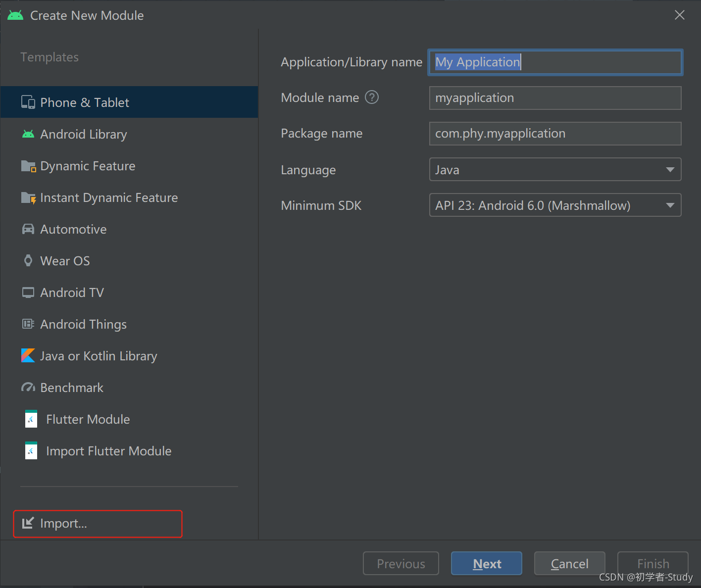Pick the Wear OS template

tap(129, 260)
